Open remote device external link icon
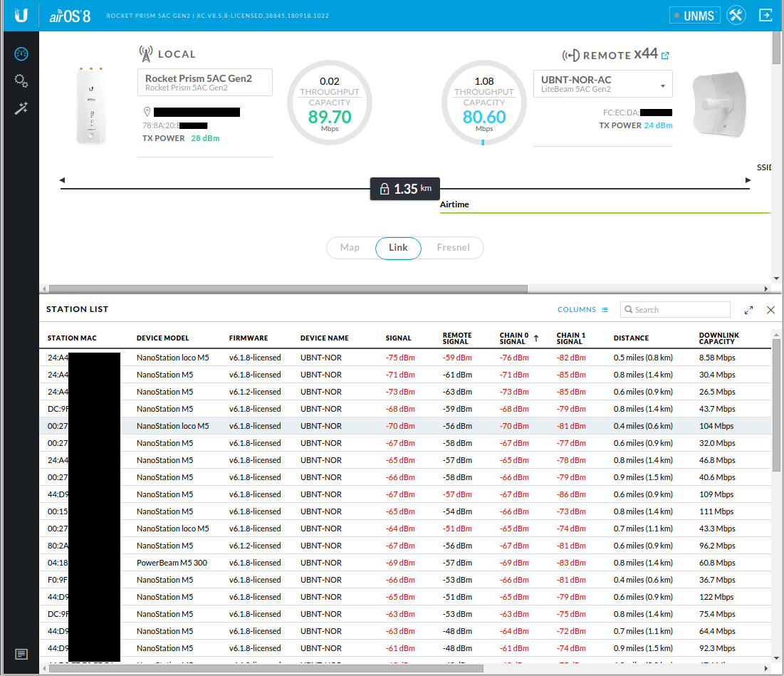 coord(665,56)
